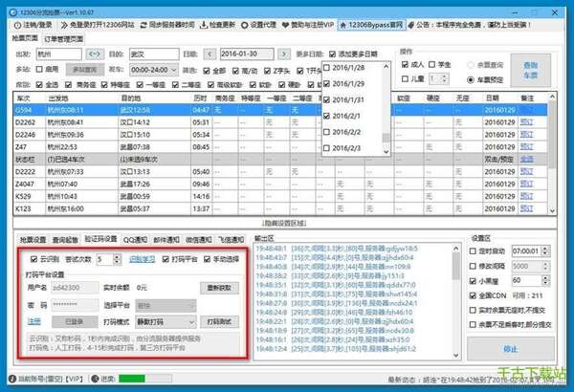Check date 2016/2/2 in list
The height and width of the screenshot is (392, 574).
[327, 132]
